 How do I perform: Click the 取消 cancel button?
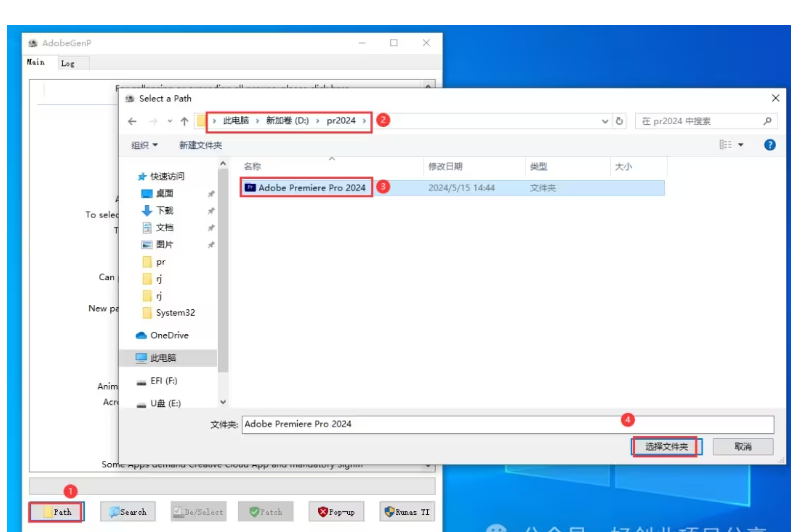743,446
